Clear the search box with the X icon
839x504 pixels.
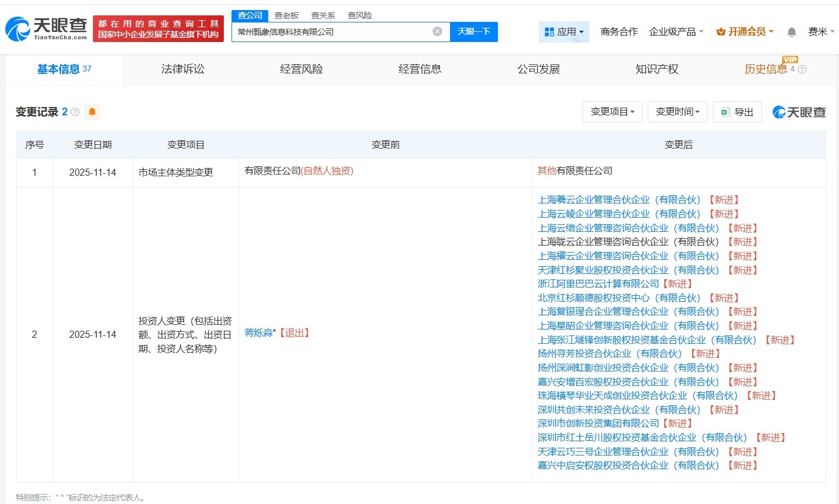[437, 31]
